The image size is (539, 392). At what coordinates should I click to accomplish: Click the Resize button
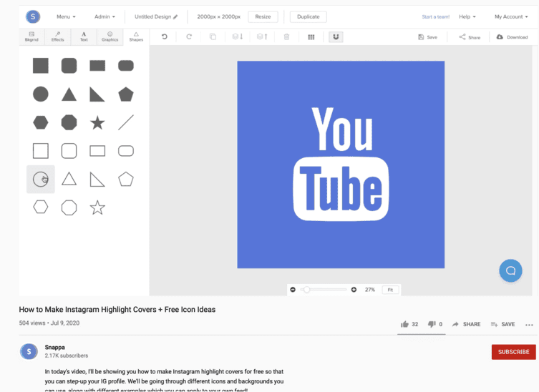(263, 16)
